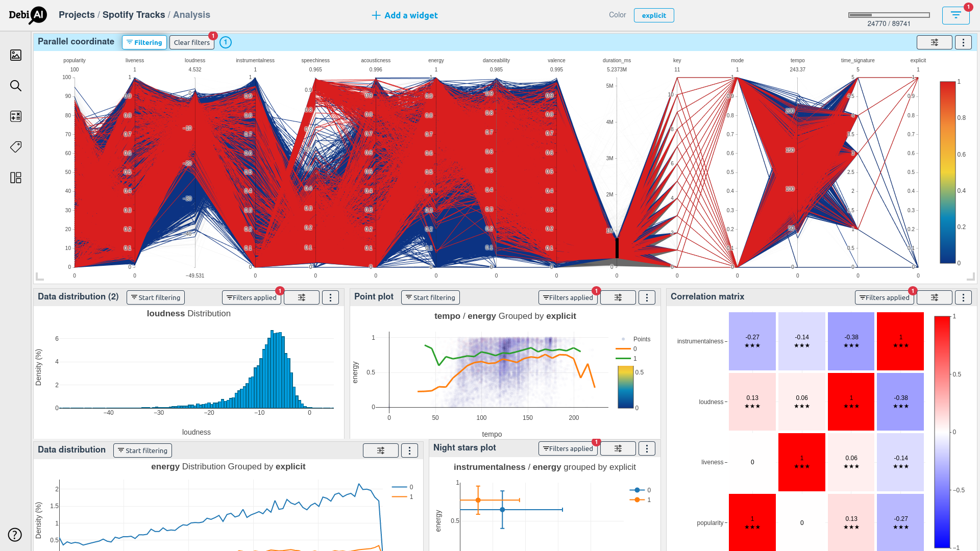Click the magnifying glass sidebar icon

click(16, 86)
